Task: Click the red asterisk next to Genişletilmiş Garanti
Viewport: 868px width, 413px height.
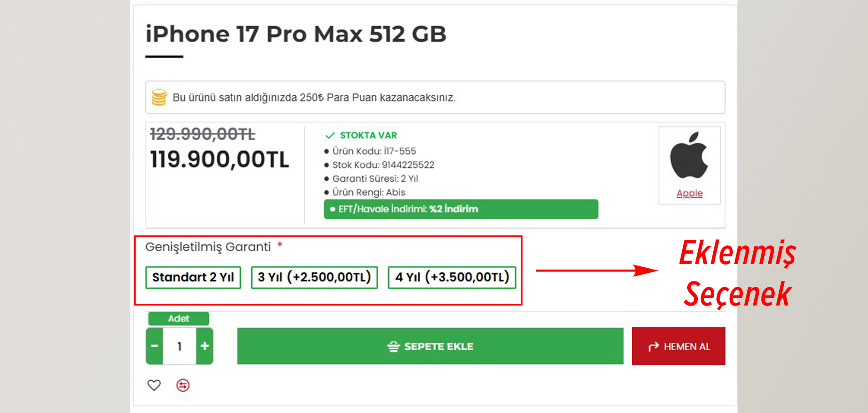Action: 280,245
